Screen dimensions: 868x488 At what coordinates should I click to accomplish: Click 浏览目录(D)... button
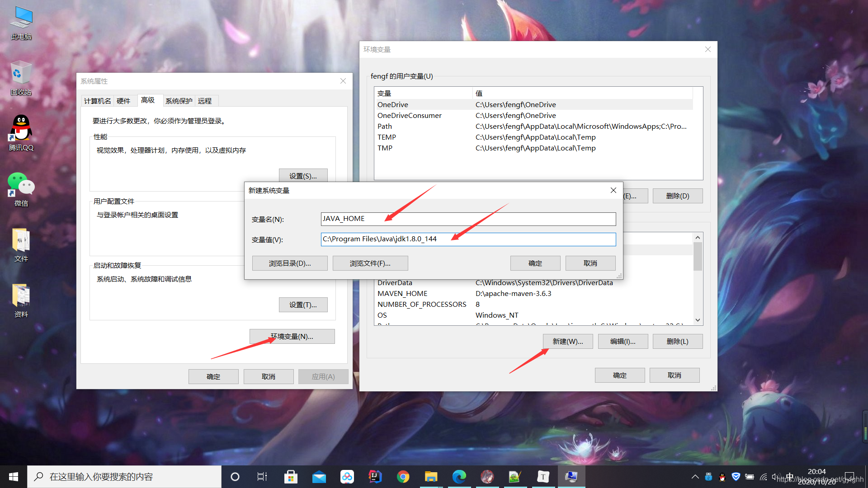tap(290, 263)
